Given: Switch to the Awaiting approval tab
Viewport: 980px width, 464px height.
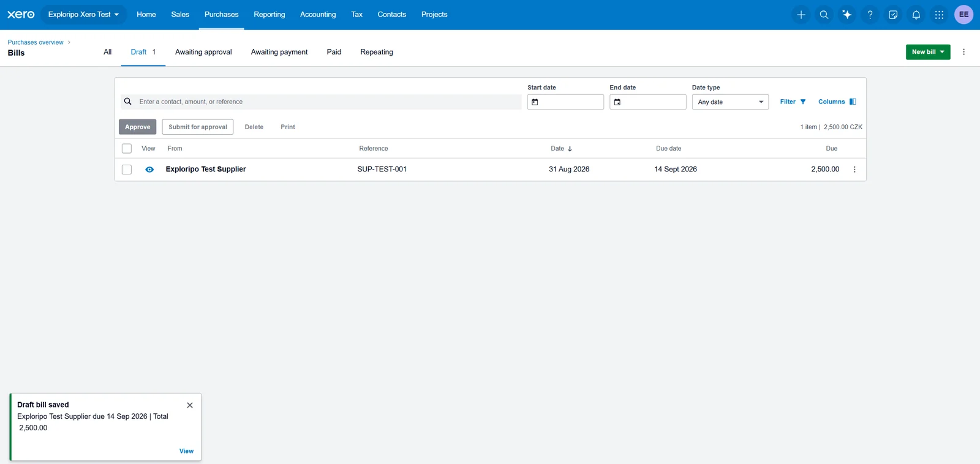Looking at the screenshot, I should point(203,52).
